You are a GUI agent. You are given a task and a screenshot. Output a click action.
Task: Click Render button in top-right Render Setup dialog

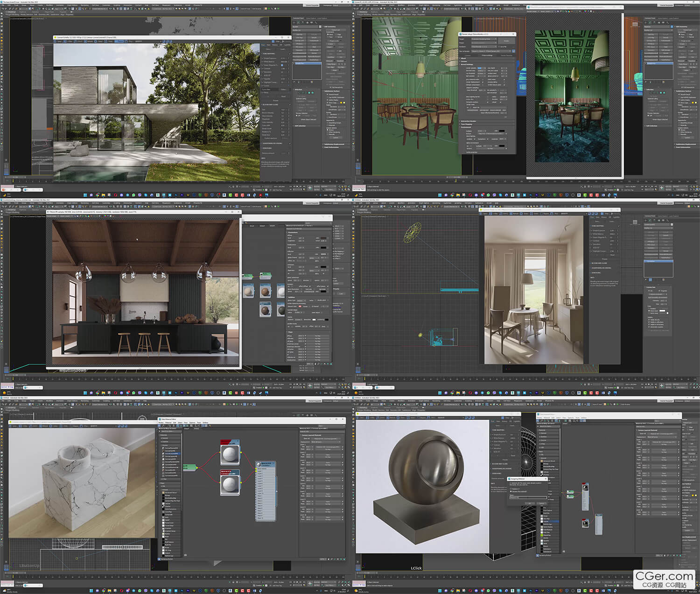coord(507,41)
